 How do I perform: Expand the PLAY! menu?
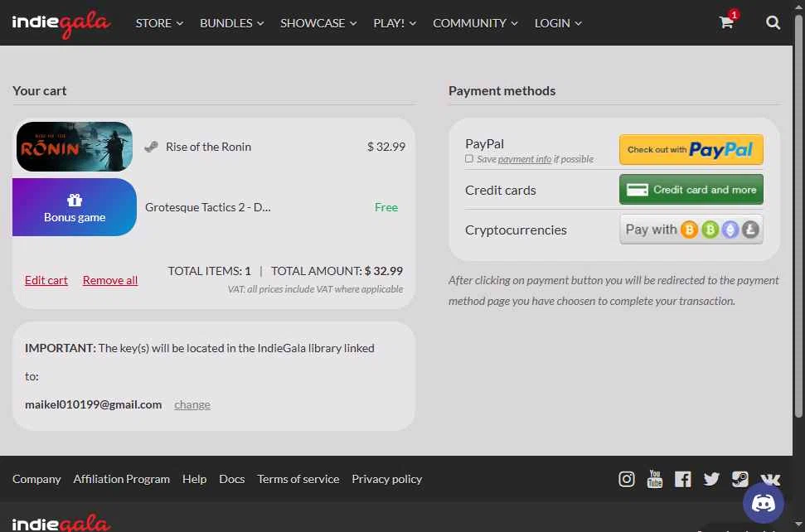395,23
